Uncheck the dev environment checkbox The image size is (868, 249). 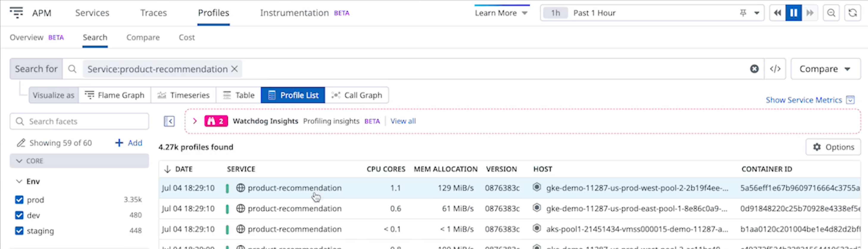pyautogui.click(x=19, y=215)
